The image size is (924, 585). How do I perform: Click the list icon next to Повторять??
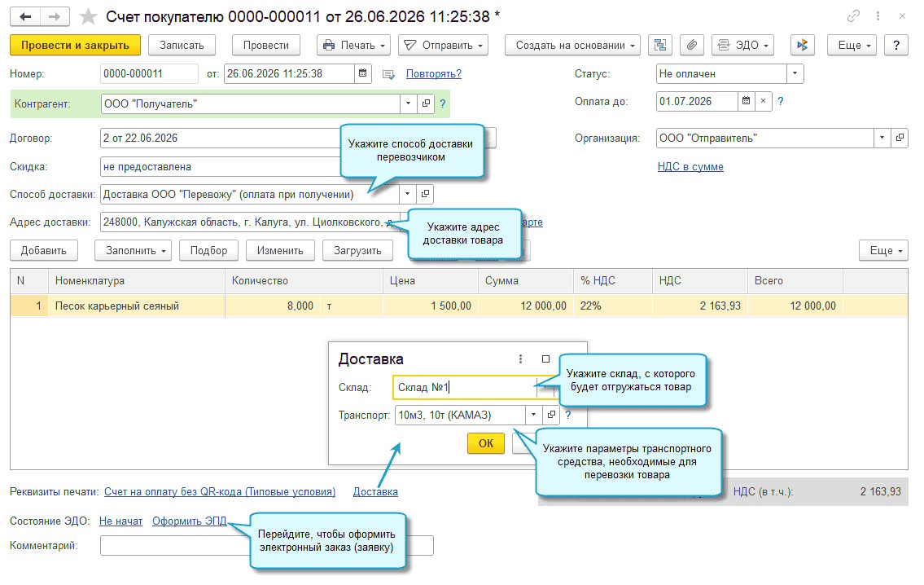click(x=388, y=74)
